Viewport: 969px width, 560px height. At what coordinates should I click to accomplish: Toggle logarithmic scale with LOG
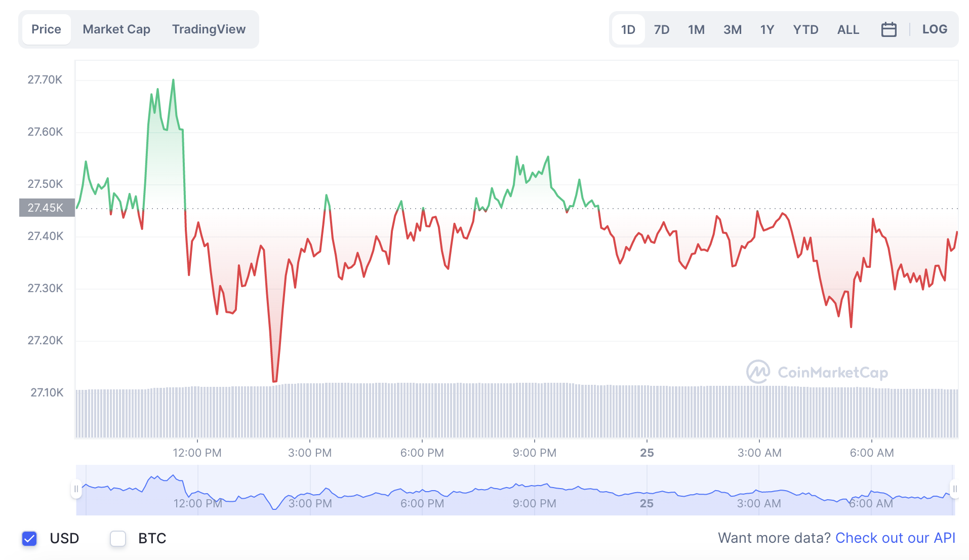[x=934, y=29]
